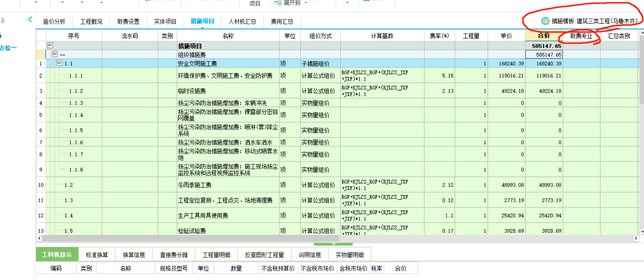The width and height of the screenshot is (644, 280).
Task: Select tree row 1.3 serial cell
Action: [73, 200]
